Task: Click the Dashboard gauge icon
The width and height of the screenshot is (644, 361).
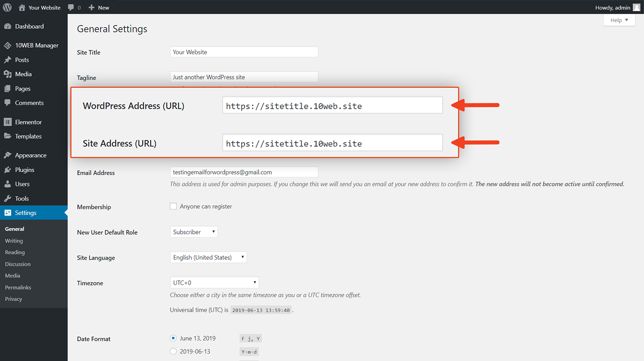Action: point(7,26)
